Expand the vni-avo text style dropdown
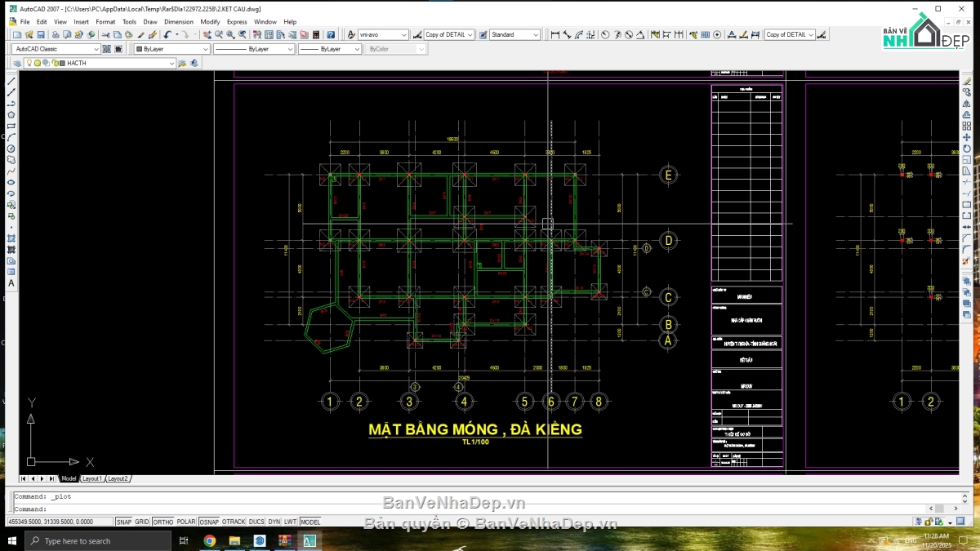Viewport: 980px width, 551px height. pyautogui.click(x=384, y=35)
